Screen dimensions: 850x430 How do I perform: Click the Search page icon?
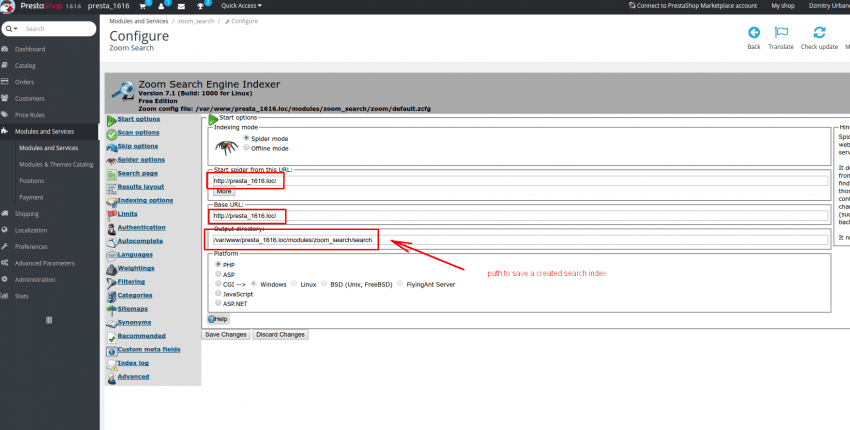click(112, 175)
